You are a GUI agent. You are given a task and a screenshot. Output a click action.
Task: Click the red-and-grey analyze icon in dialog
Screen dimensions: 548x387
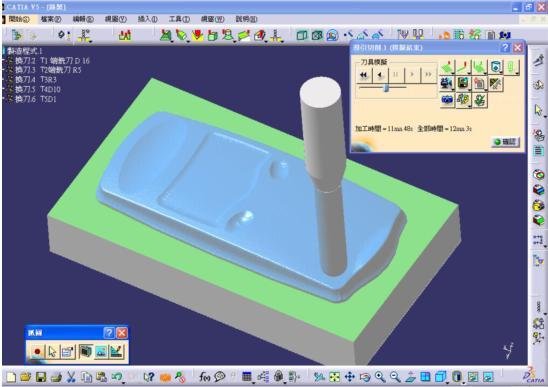pyautogui.click(x=480, y=84)
